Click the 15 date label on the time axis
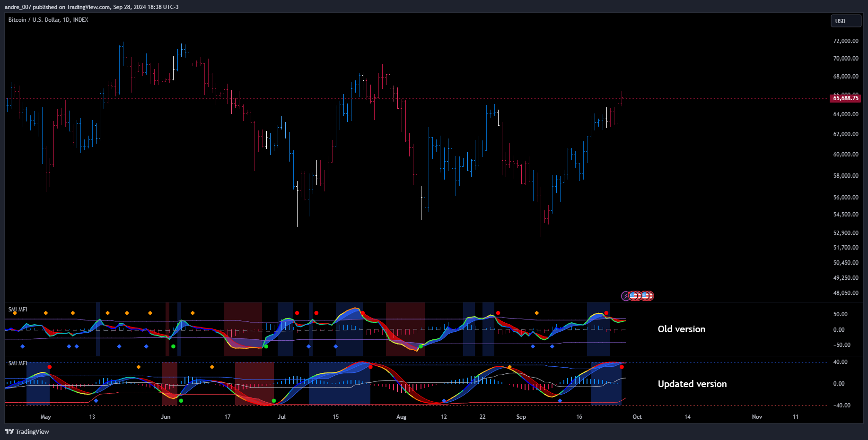The height and width of the screenshot is (440, 868). pyautogui.click(x=336, y=417)
